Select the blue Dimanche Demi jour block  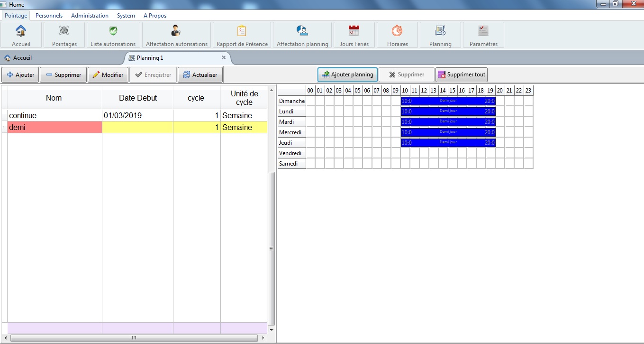click(448, 101)
